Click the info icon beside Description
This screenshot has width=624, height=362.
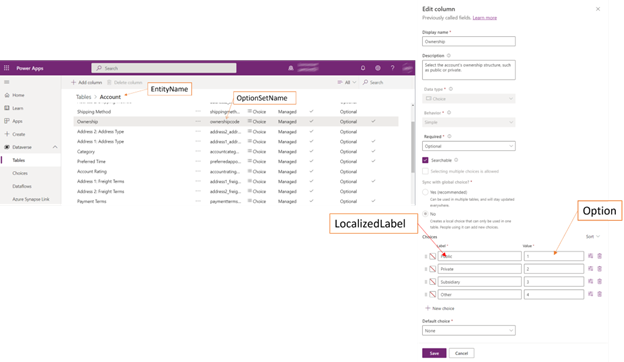pyautogui.click(x=448, y=56)
